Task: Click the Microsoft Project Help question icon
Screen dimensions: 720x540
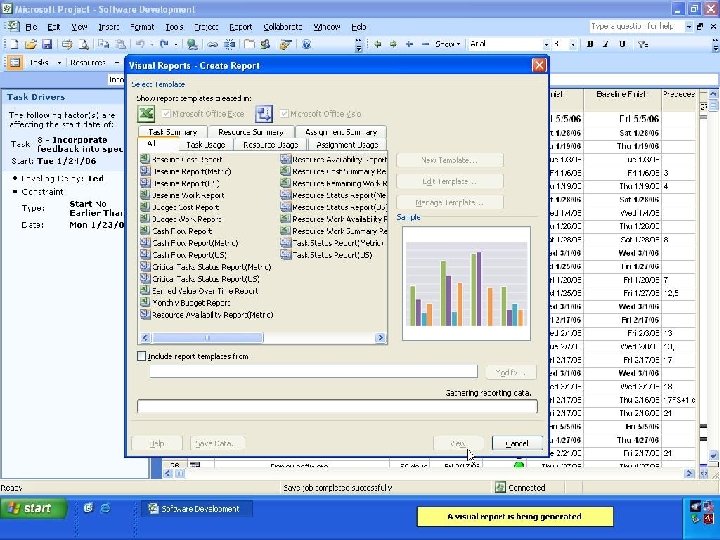Action: 307,44
